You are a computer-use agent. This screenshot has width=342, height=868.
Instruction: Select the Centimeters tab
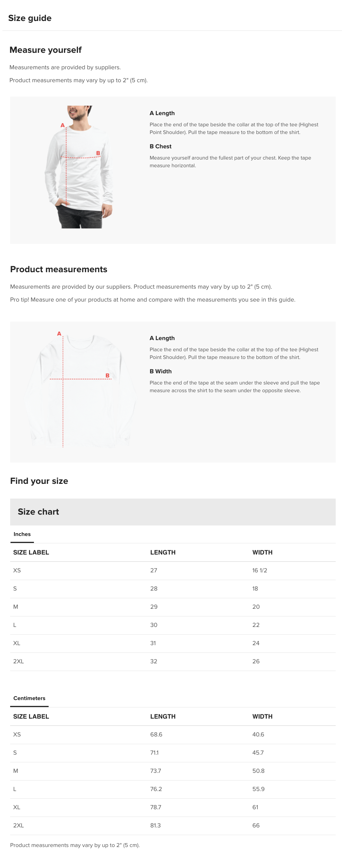(29, 698)
